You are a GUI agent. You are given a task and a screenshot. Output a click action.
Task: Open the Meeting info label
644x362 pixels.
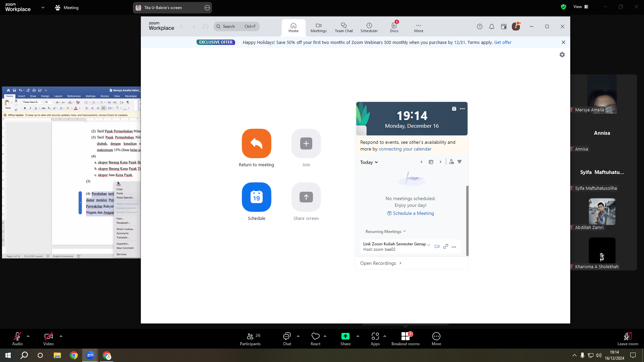coord(67,8)
